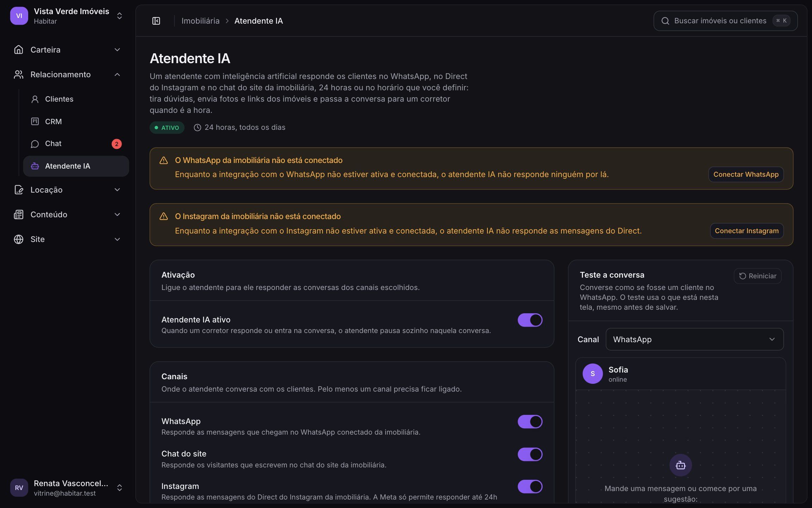The image size is (812, 508).
Task: Collapse the sidebar with the panel icon
Action: (156, 21)
